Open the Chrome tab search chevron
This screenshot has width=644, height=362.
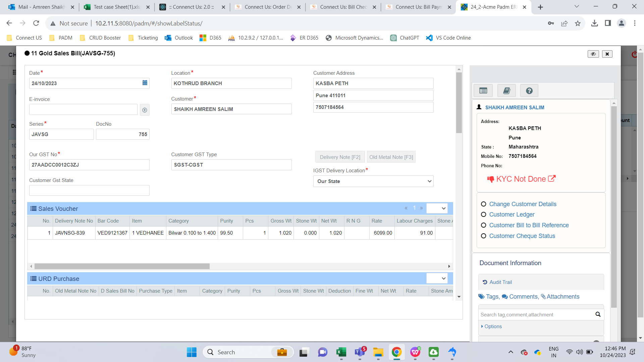577,6
